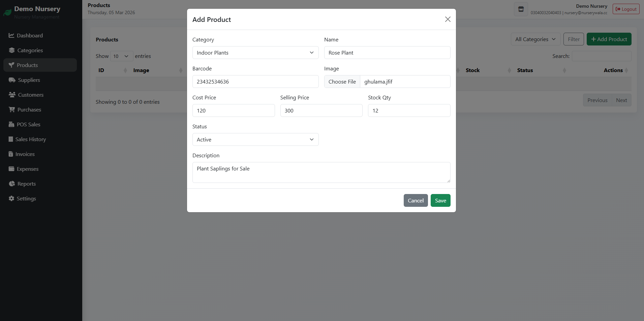Open POS Sales via its sidebar icon

(11, 124)
